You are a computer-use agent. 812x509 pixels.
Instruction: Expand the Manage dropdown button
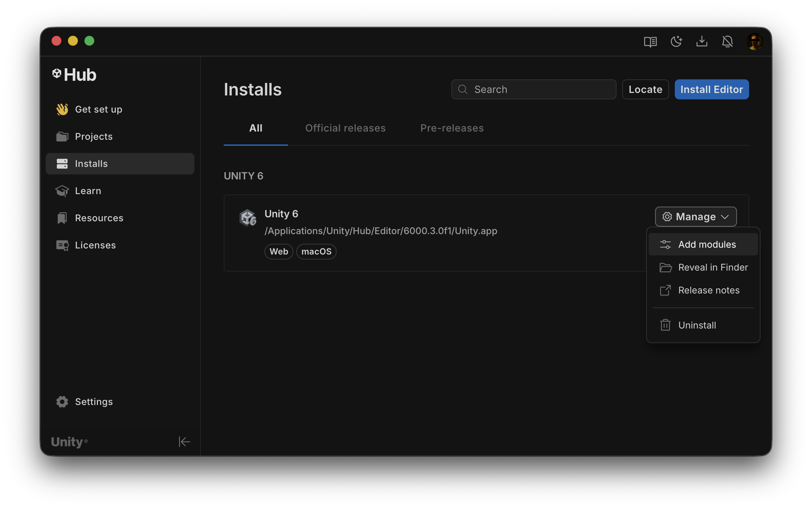(x=695, y=217)
